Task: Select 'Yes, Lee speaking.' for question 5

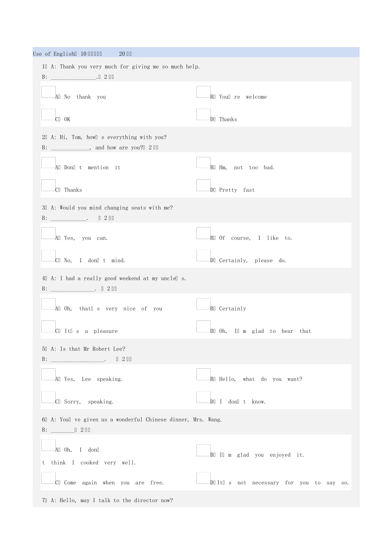Action: 48,375
